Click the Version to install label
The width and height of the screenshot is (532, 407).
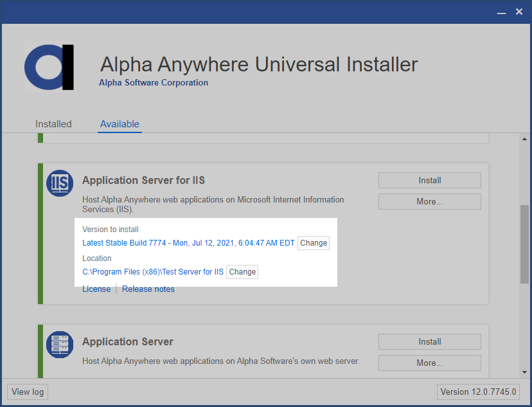pyautogui.click(x=111, y=230)
